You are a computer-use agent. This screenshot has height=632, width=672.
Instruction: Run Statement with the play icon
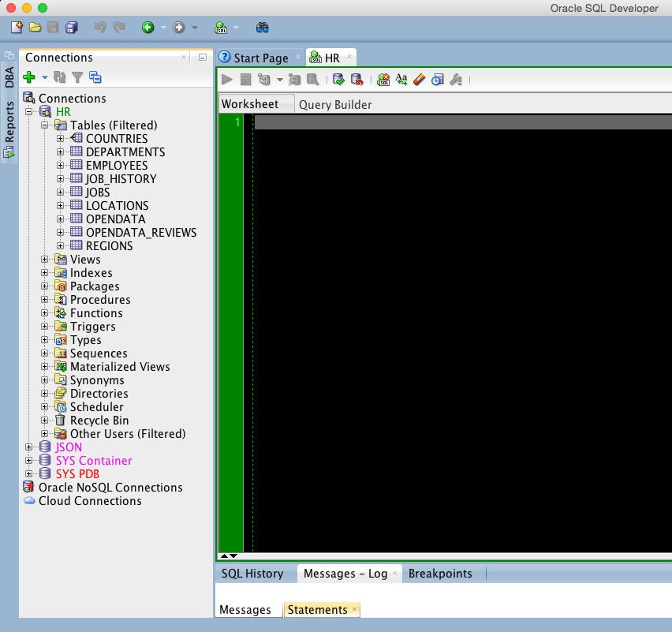227,80
